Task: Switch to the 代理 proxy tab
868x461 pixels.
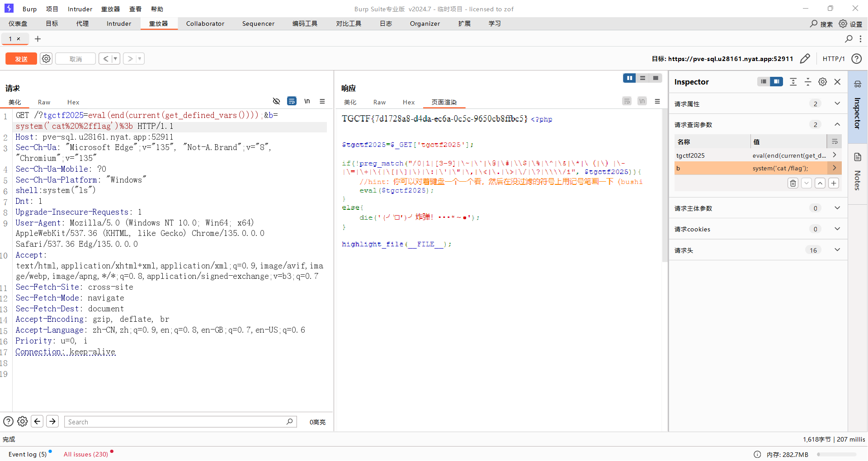Action: 82,24
